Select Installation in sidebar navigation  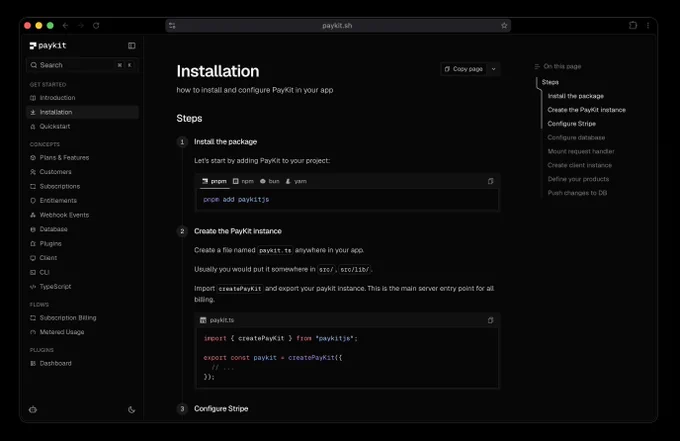coord(82,112)
